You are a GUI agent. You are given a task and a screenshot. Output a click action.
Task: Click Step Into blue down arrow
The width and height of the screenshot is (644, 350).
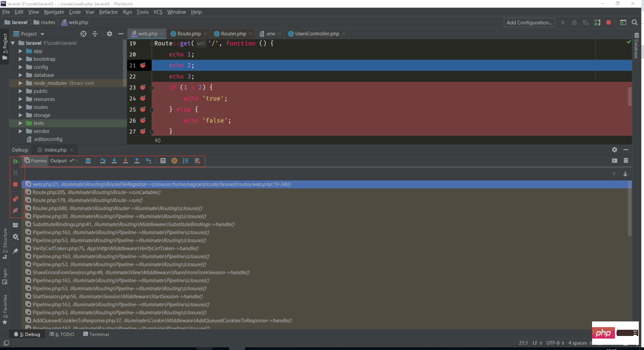coord(114,161)
